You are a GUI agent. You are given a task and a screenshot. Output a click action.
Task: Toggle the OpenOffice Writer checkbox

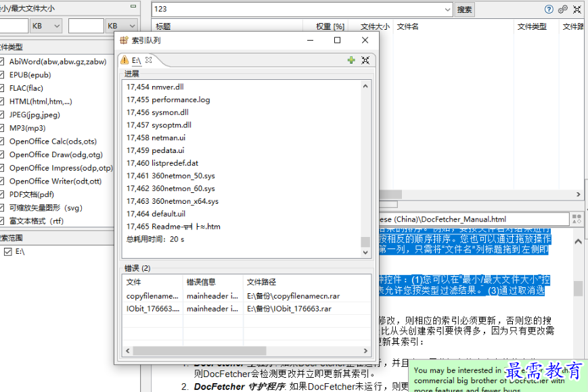[1, 181]
